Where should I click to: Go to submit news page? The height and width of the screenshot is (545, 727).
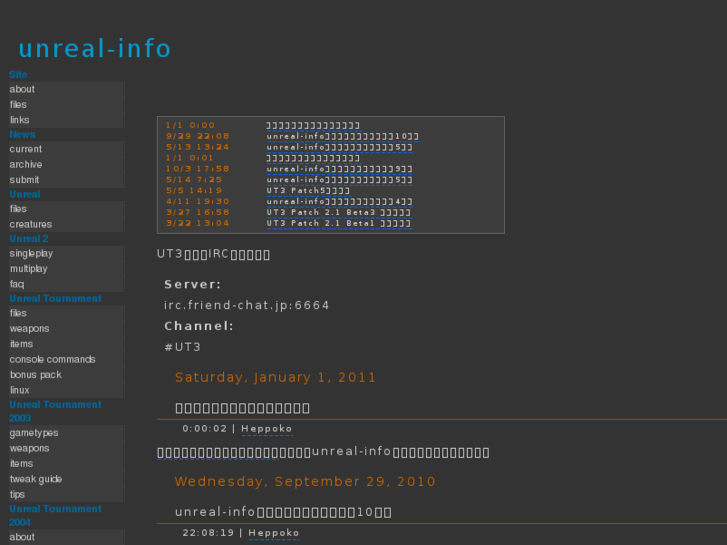[66, 180]
